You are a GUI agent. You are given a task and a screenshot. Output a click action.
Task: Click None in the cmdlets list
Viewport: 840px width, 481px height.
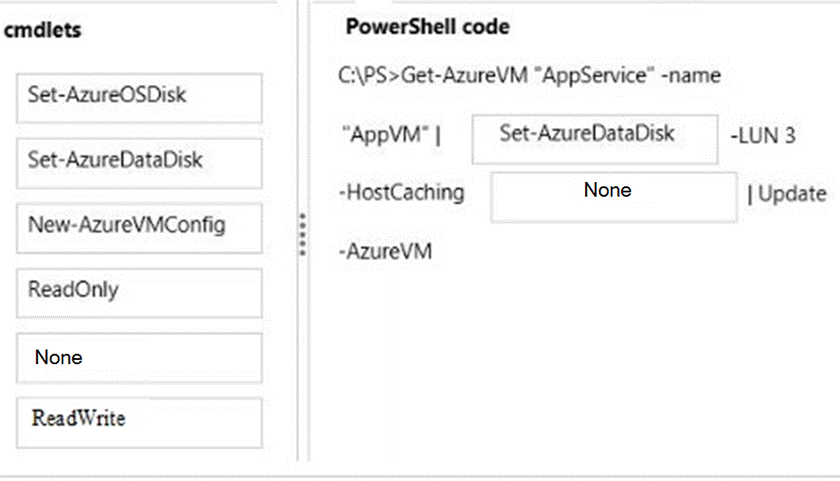click(x=139, y=357)
